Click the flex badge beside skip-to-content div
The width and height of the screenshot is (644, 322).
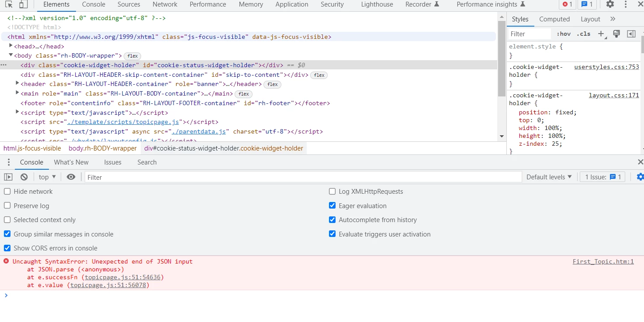319,75
